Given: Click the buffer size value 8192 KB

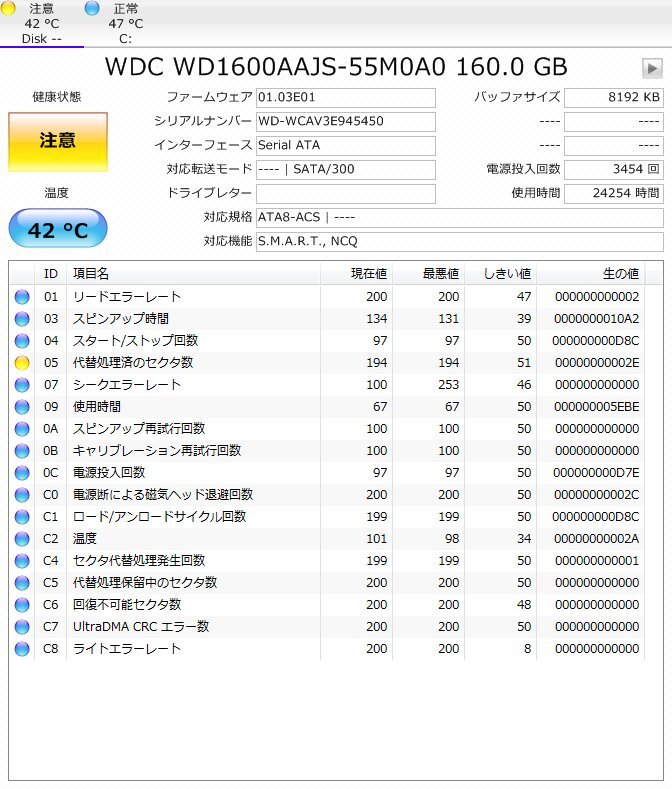Looking at the screenshot, I should click(x=613, y=98).
